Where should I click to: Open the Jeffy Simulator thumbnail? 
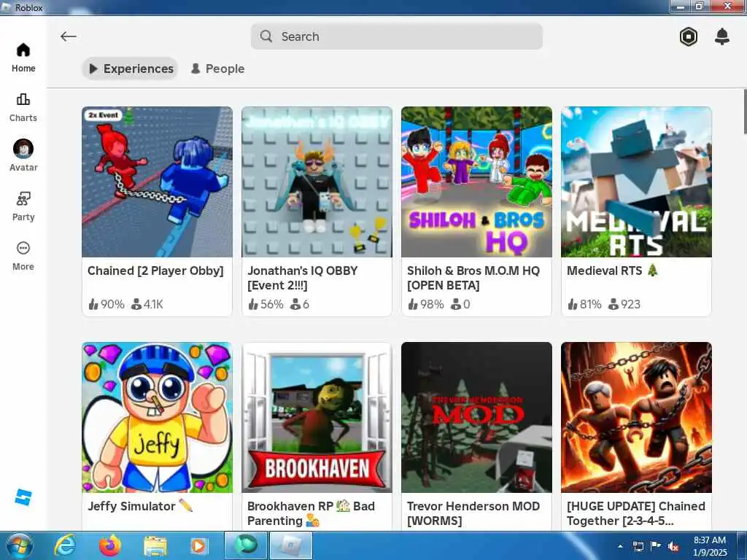[157, 417]
